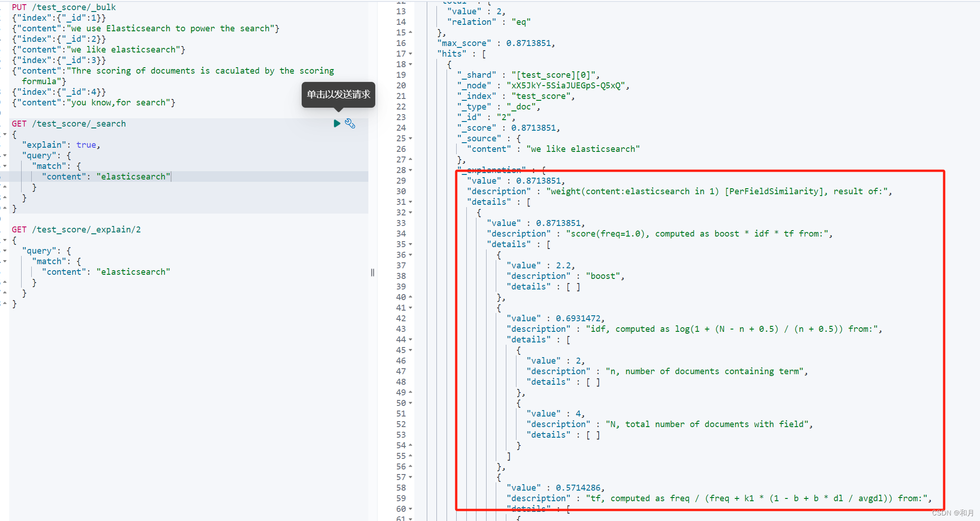Select response line number 42 in the gutter

(401, 318)
